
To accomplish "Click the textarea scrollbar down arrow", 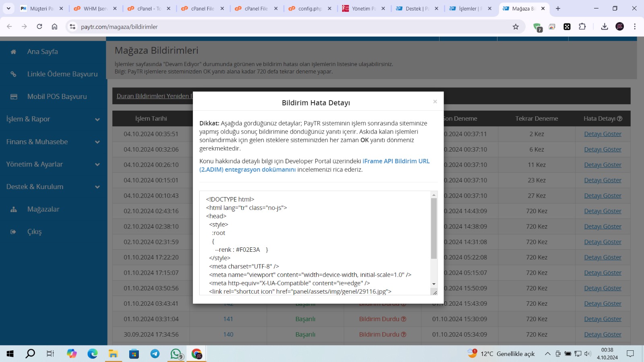I will tap(434, 284).
